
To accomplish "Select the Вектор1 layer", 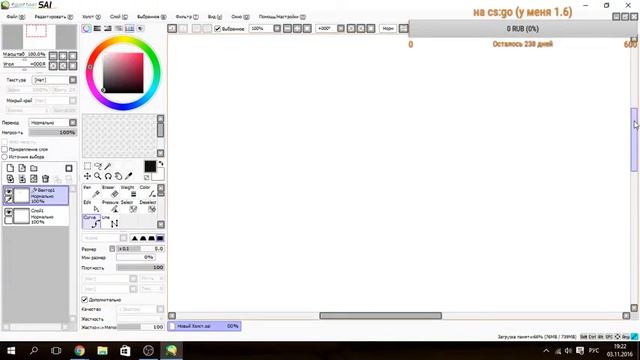I will [36, 195].
